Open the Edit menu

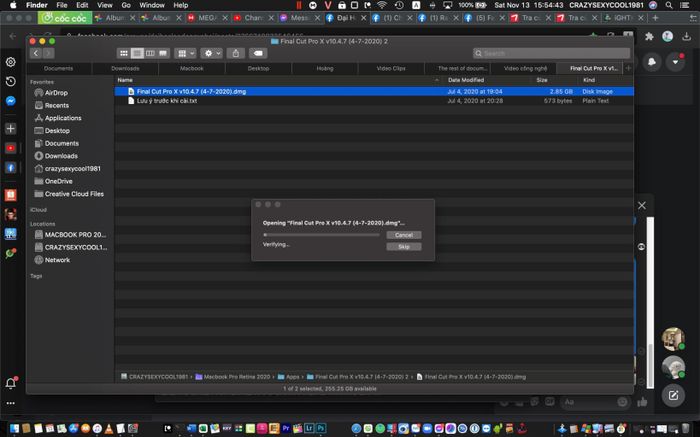pyautogui.click(x=82, y=5)
